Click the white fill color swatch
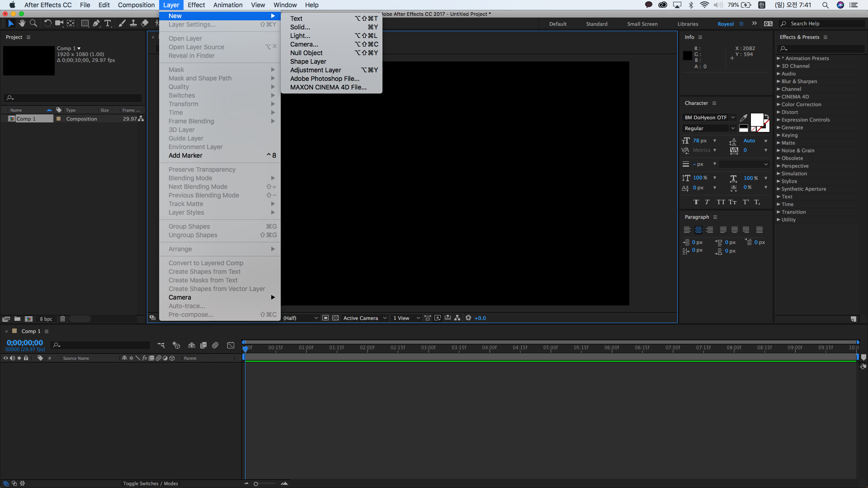Viewport: 868px width, 488px height. [x=756, y=120]
